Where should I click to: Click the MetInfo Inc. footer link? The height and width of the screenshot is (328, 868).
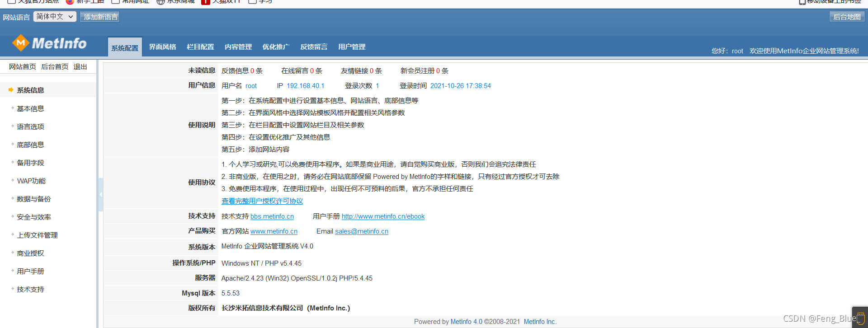tap(540, 322)
